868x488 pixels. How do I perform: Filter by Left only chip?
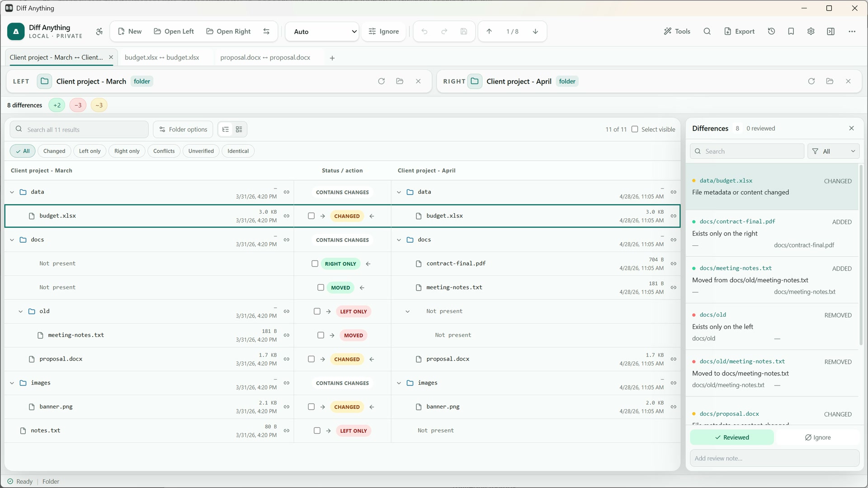pyautogui.click(x=90, y=151)
